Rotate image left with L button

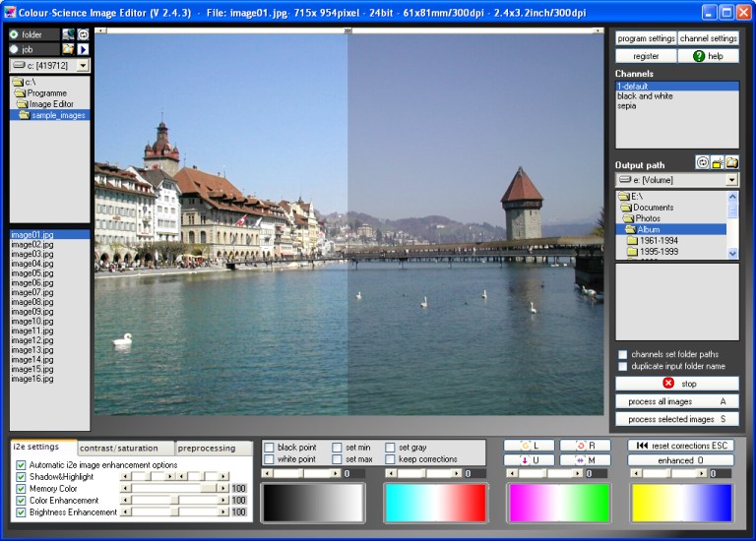point(529,446)
